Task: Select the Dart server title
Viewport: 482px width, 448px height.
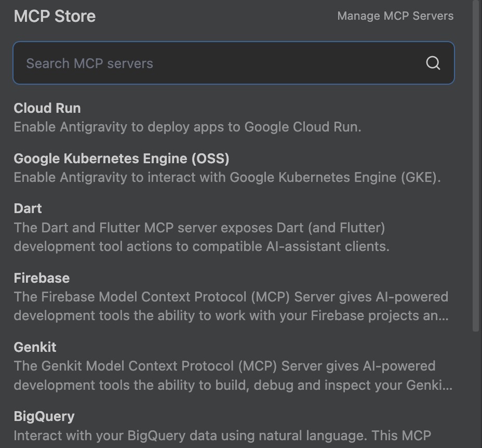Action: click(x=28, y=208)
